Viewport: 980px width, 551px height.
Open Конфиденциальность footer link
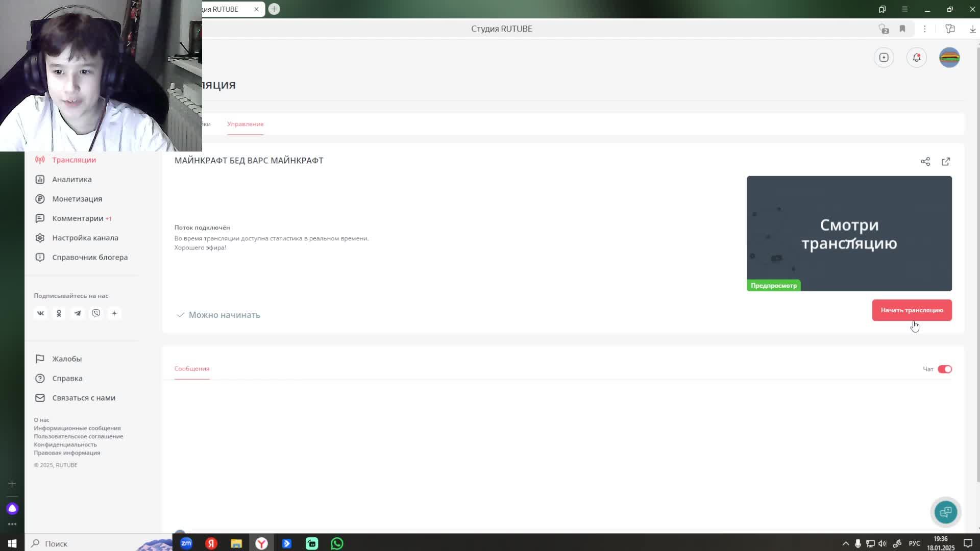[65, 444]
